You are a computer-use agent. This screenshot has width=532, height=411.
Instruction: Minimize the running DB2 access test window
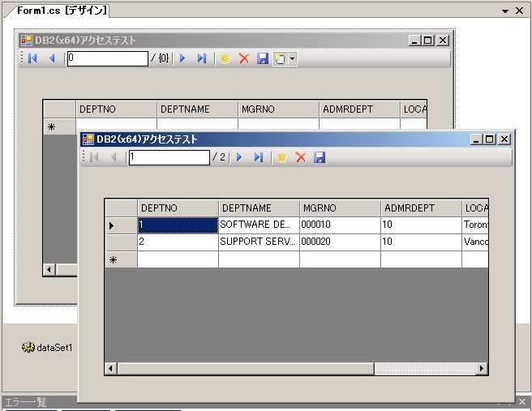coord(476,139)
